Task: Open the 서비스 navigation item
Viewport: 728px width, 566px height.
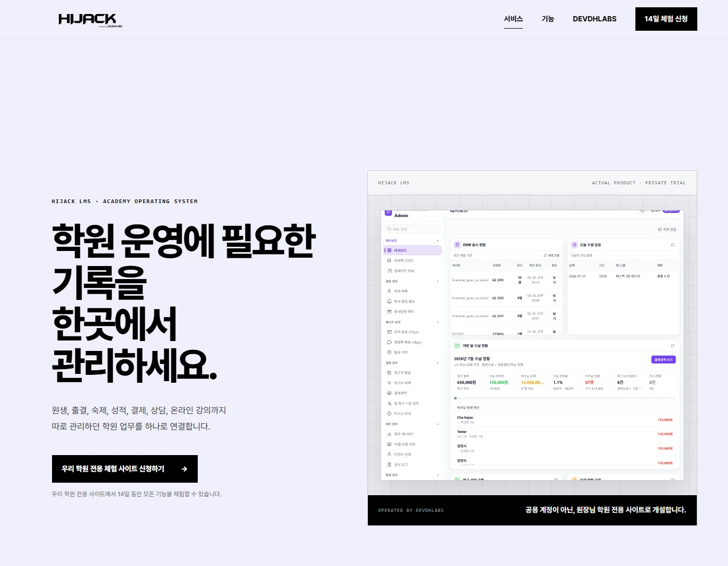Action: (x=513, y=19)
